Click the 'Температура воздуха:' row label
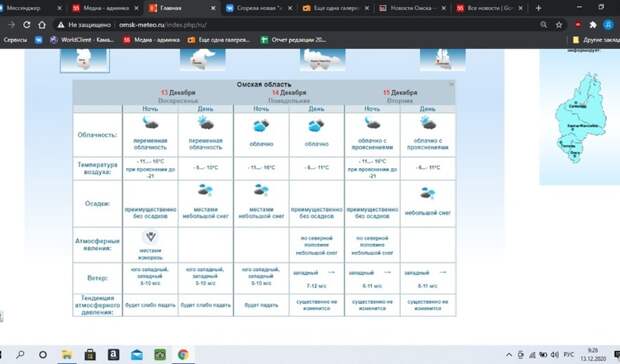 pos(97,168)
